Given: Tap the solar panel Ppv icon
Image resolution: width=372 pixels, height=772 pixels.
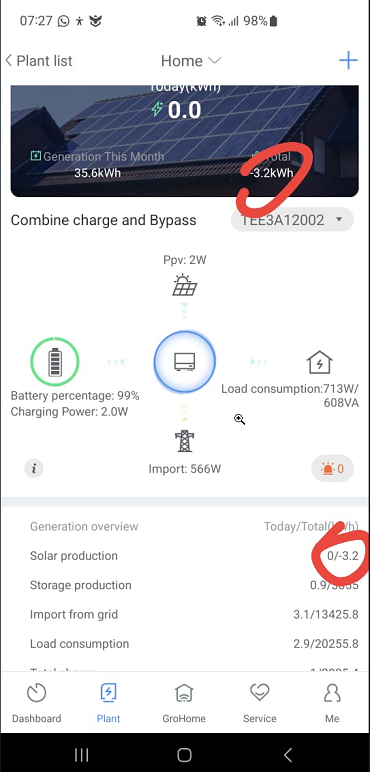Looking at the screenshot, I should [x=185, y=285].
